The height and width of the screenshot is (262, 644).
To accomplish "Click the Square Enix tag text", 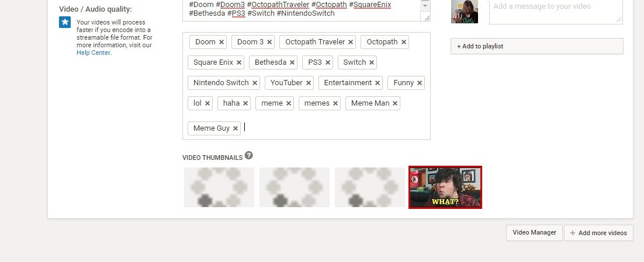I will coord(213,62).
